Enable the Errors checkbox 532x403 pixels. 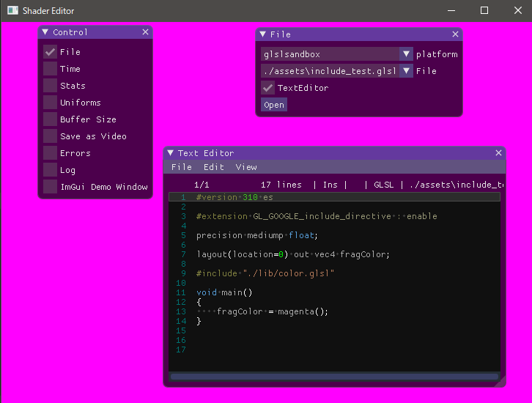(x=51, y=153)
